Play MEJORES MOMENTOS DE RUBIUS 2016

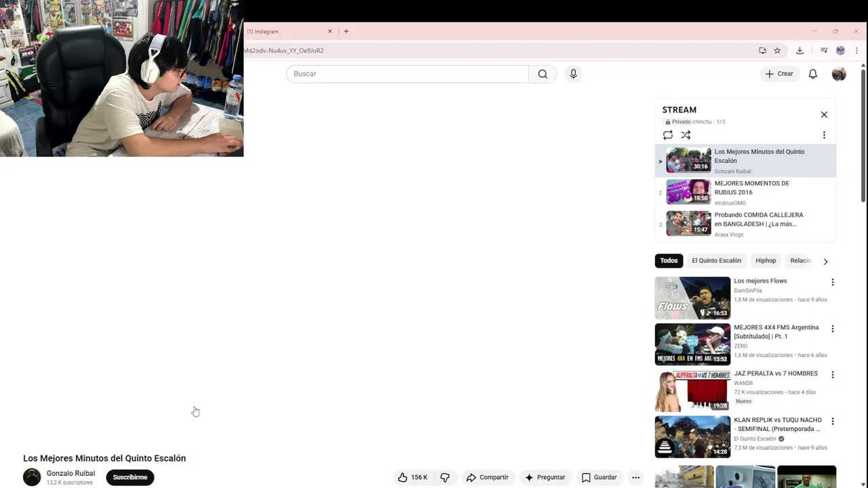(745, 192)
